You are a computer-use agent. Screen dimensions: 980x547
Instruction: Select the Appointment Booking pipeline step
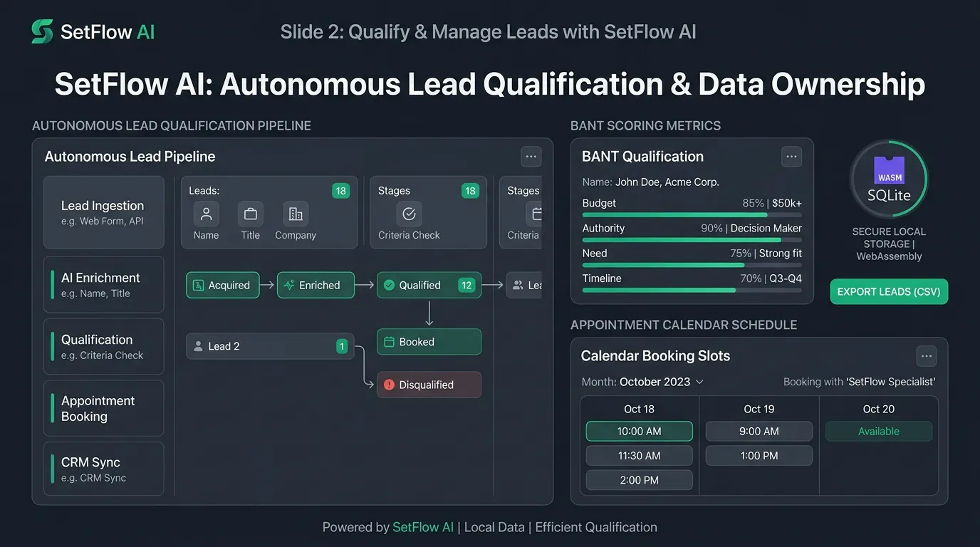click(104, 408)
